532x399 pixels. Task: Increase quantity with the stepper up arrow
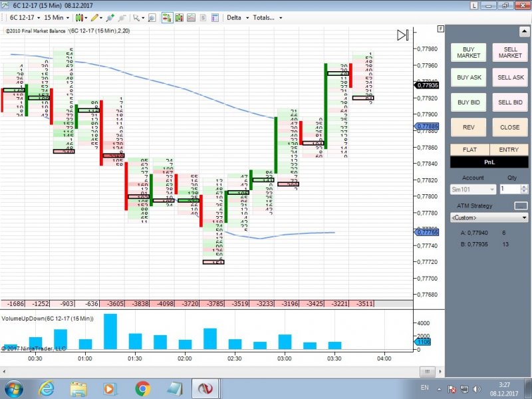coord(524,187)
